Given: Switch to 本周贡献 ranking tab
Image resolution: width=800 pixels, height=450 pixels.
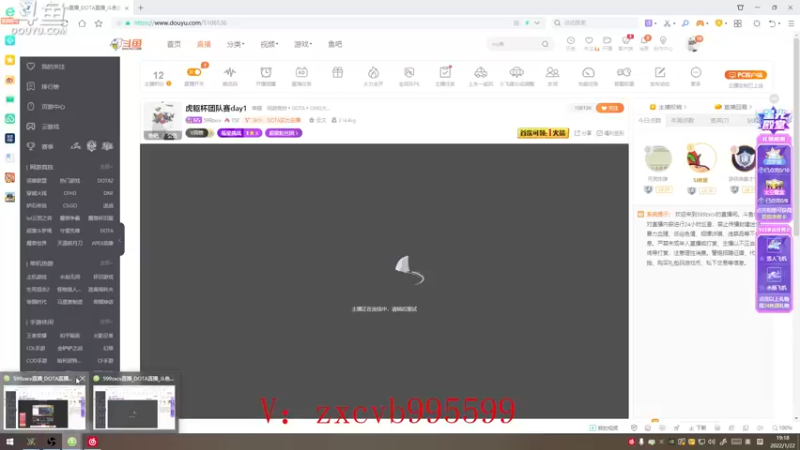Looking at the screenshot, I should click(x=683, y=120).
